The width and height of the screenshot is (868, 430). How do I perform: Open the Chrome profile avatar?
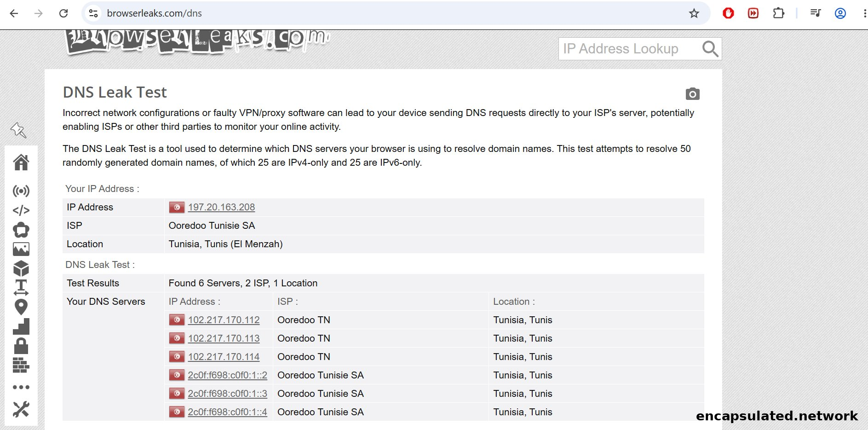coord(840,13)
